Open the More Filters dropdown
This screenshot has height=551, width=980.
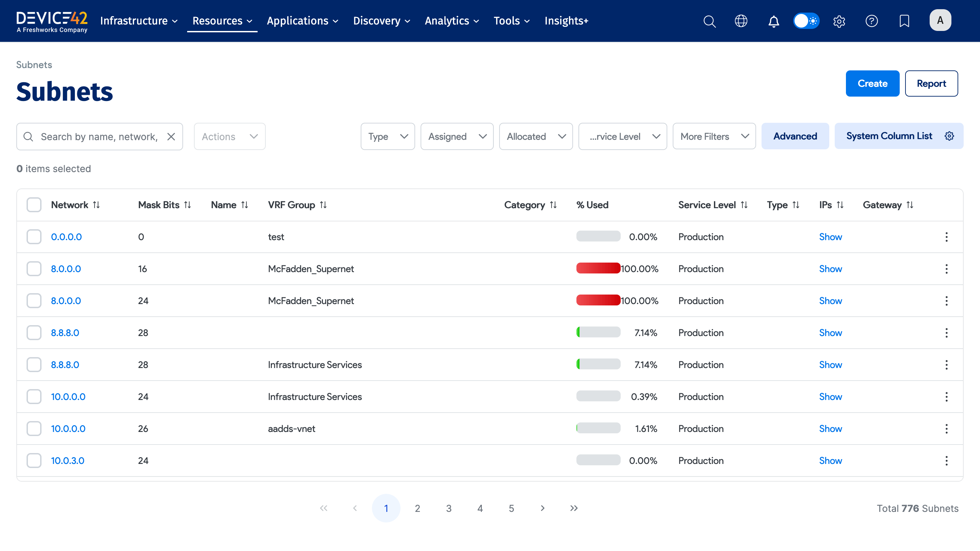(x=714, y=136)
